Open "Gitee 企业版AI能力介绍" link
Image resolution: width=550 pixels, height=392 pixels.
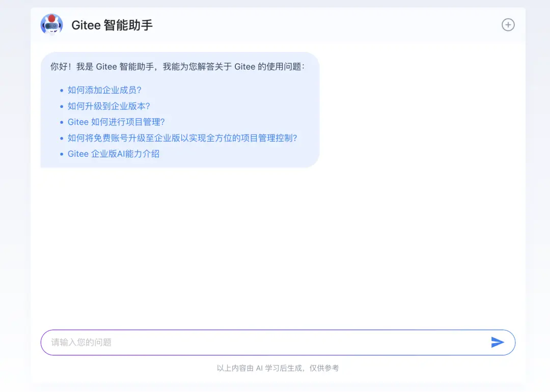[114, 154]
